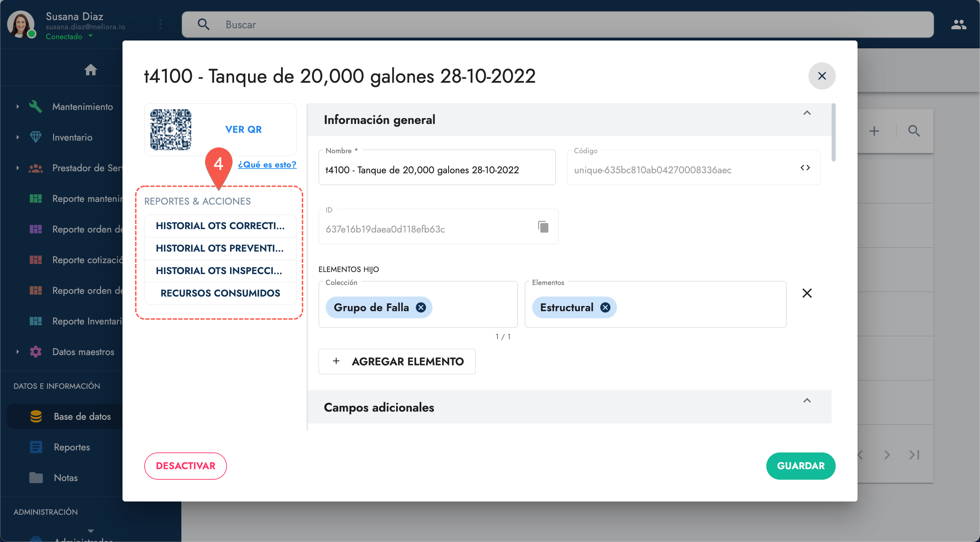Click the Buscar search field
980x542 pixels.
[558, 25]
